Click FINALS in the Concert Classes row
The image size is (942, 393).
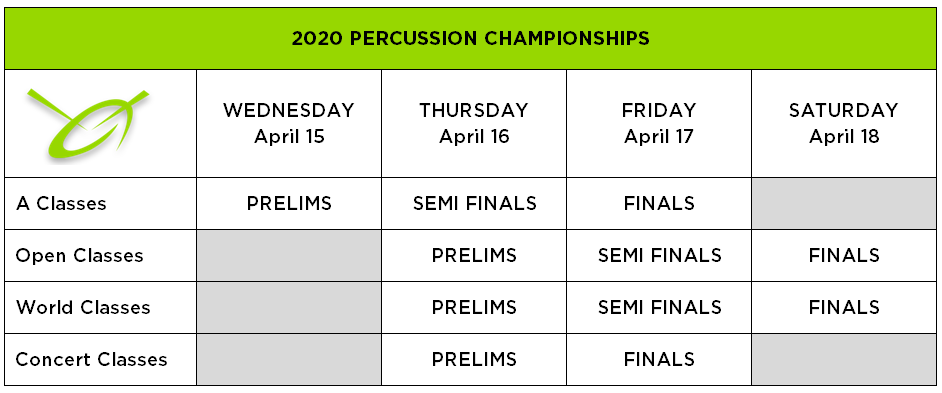pyautogui.click(x=659, y=359)
